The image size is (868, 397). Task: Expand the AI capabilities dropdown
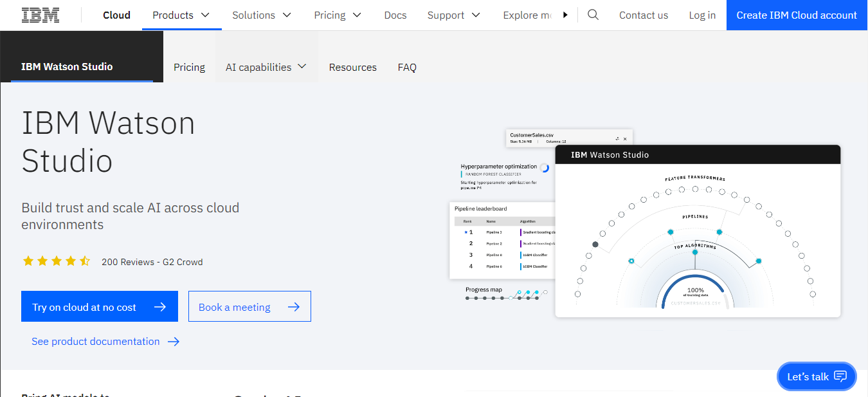(266, 67)
